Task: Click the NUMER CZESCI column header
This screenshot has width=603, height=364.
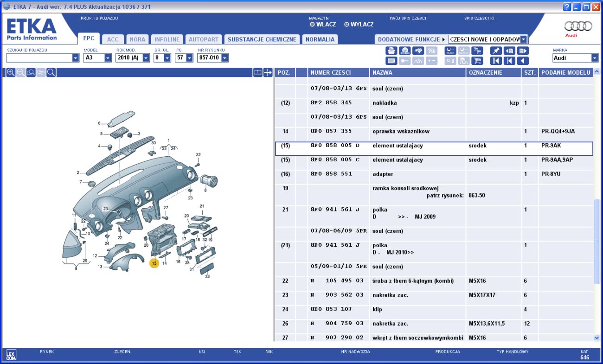Action: pyautogui.click(x=338, y=72)
